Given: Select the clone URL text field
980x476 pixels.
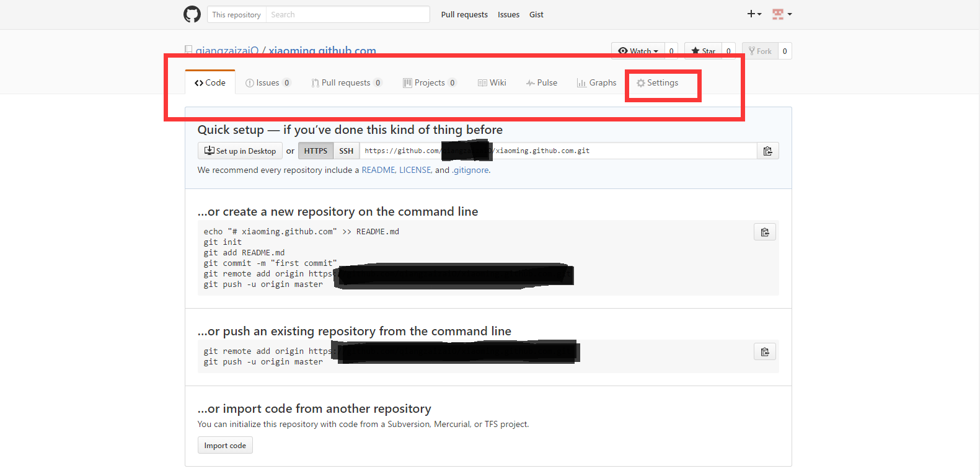Looking at the screenshot, I should [x=558, y=151].
